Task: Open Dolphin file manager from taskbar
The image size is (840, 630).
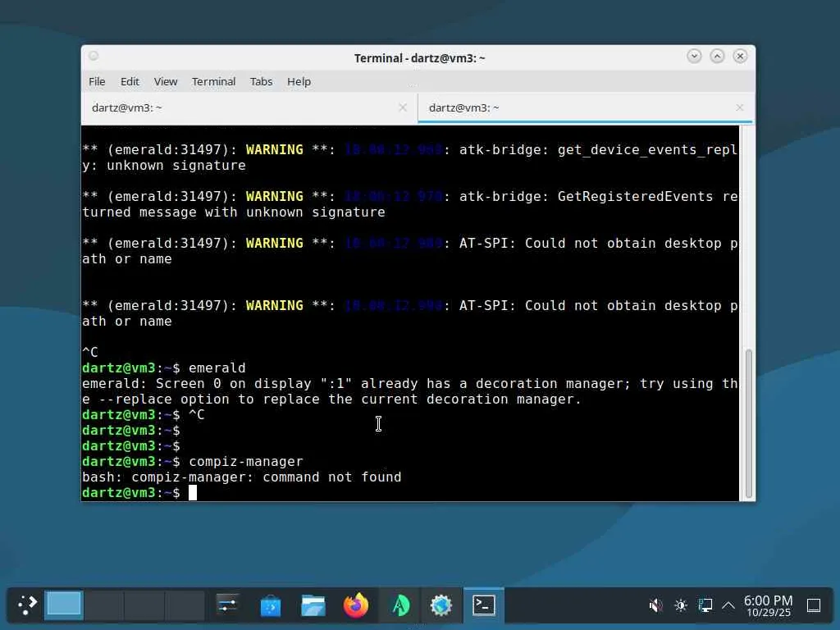Action: pyautogui.click(x=313, y=606)
